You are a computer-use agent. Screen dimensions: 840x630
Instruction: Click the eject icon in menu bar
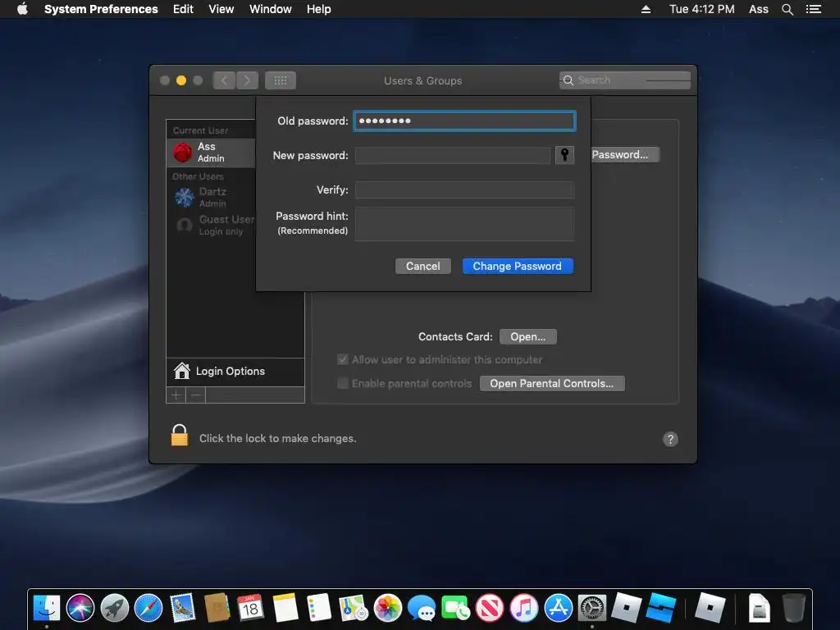646,9
